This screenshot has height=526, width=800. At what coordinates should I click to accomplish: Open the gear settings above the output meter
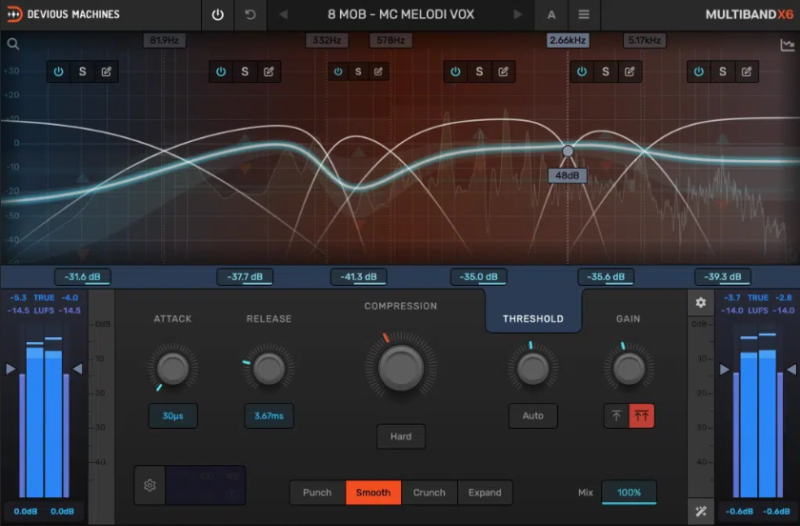[x=701, y=302]
